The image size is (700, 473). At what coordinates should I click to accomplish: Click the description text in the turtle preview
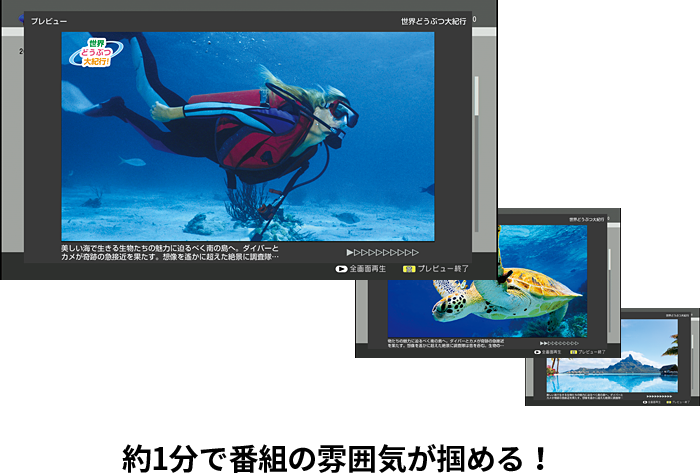coord(446,343)
